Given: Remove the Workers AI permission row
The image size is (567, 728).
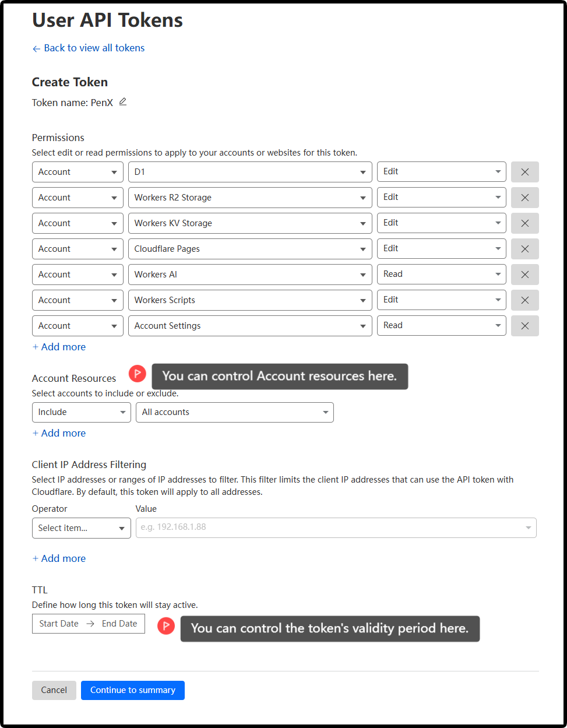Looking at the screenshot, I should (524, 275).
